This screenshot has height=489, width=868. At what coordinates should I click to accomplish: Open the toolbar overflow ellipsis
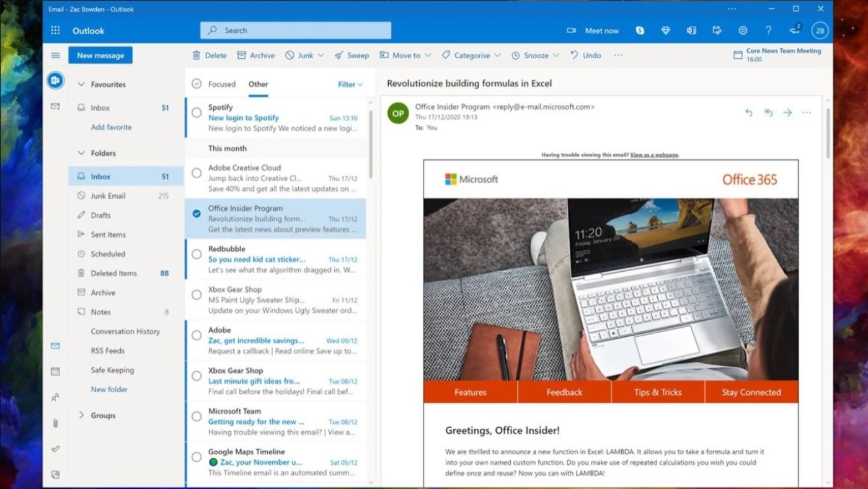coord(618,55)
